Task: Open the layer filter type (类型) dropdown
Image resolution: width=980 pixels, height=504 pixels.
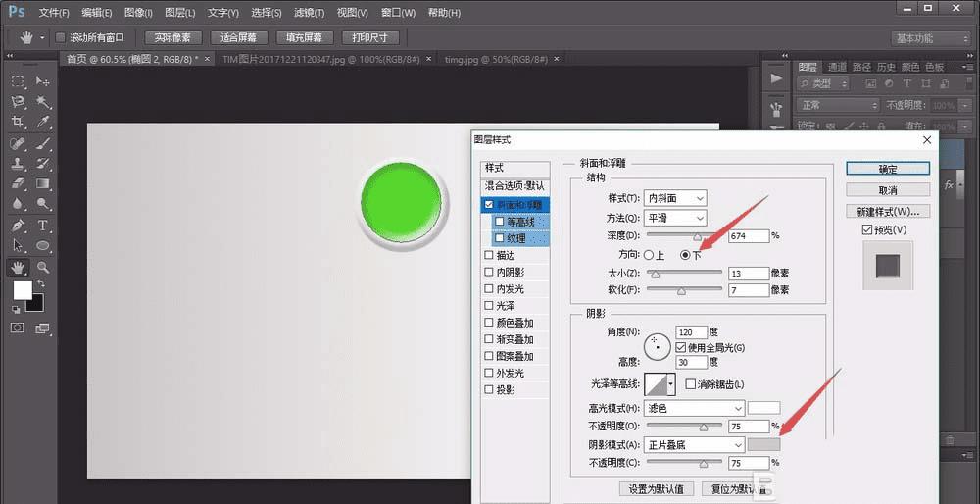Action: [x=824, y=83]
